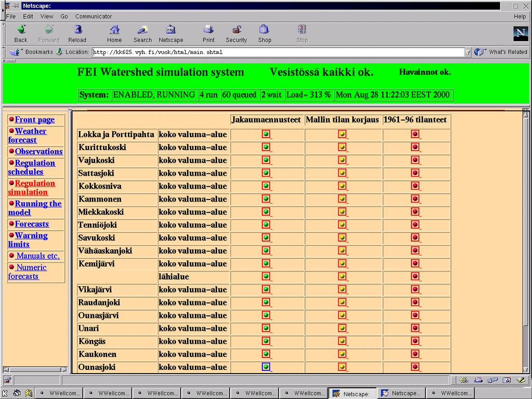Click the sidebar horizontal scrollbar
Screen dimensions: 532x399
click(x=35, y=369)
